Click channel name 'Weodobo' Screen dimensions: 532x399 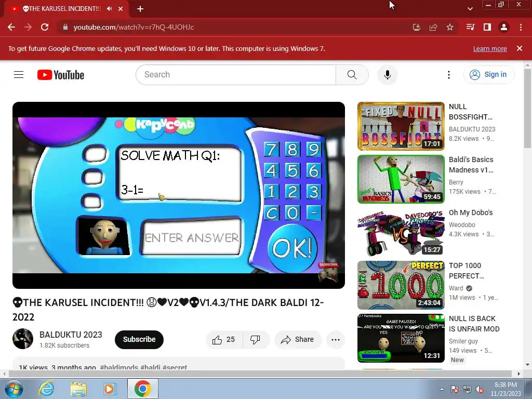tap(462, 224)
